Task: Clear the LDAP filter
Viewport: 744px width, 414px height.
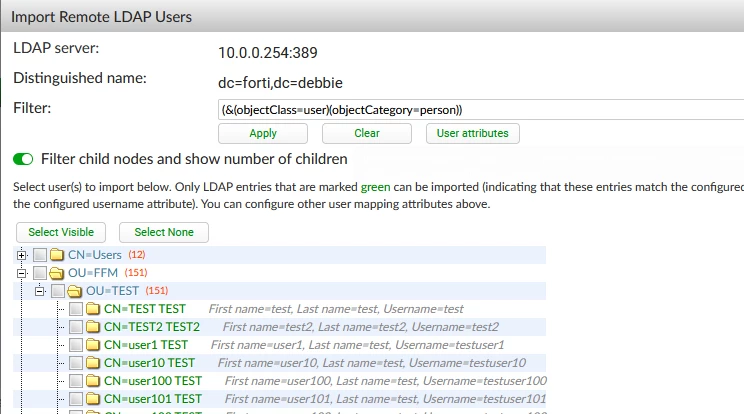Action: pos(367,133)
